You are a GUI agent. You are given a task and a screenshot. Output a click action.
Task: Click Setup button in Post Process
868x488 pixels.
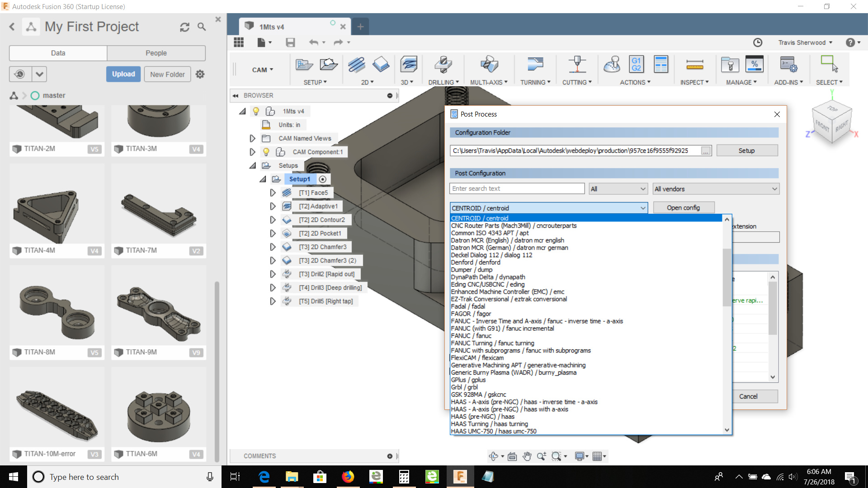(747, 150)
